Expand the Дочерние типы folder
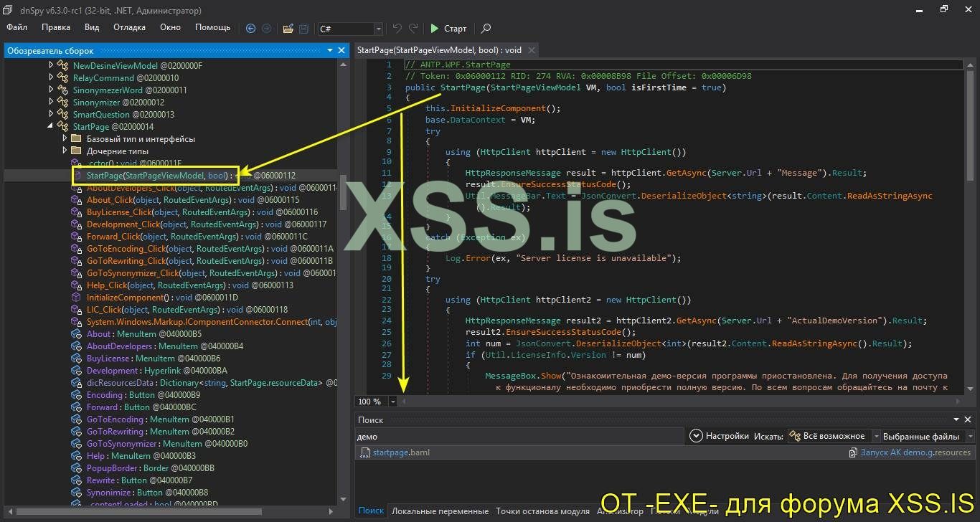The width and height of the screenshot is (980, 522). (x=65, y=151)
